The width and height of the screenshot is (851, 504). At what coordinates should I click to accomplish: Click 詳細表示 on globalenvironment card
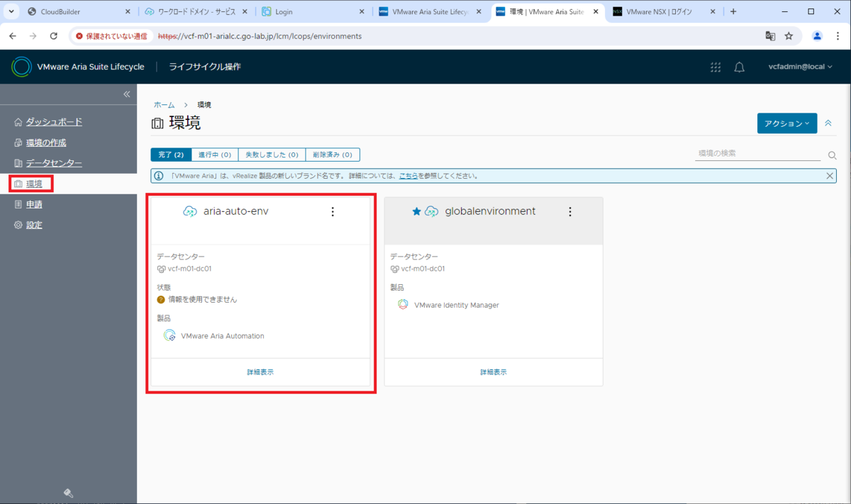click(494, 371)
